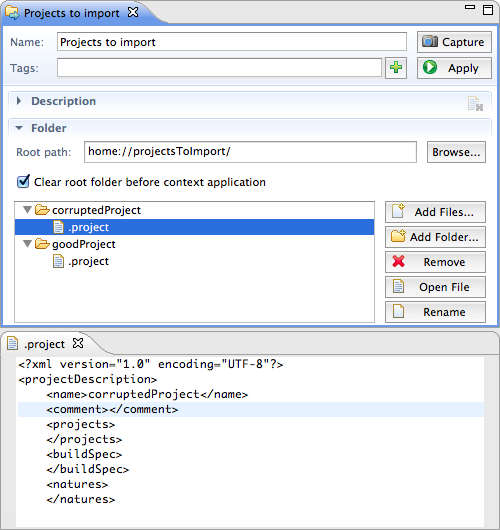Click the red X Remove button
The height and width of the screenshot is (530, 500).
coord(435,262)
